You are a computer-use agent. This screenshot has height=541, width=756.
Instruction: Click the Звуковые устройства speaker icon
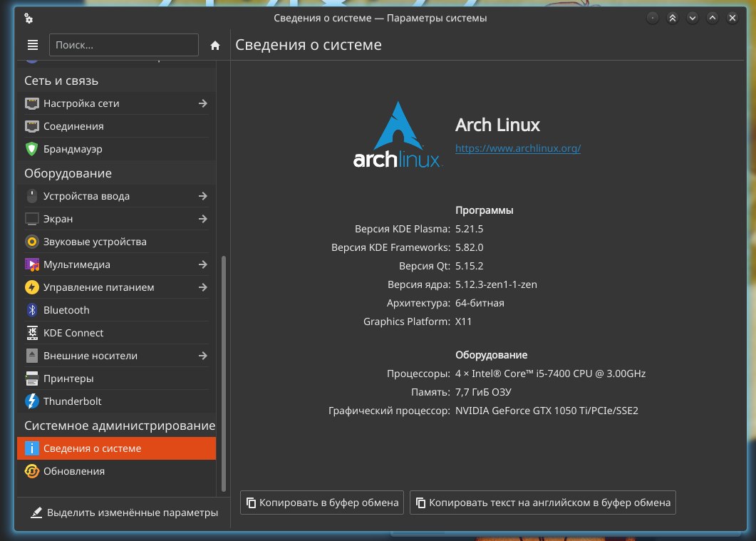(32, 242)
